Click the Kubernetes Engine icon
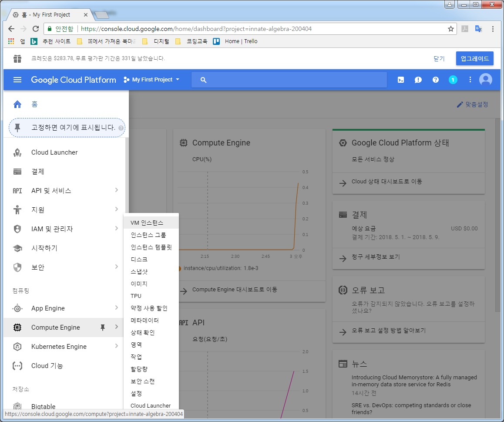This screenshot has height=422, width=504. tap(17, 346)
